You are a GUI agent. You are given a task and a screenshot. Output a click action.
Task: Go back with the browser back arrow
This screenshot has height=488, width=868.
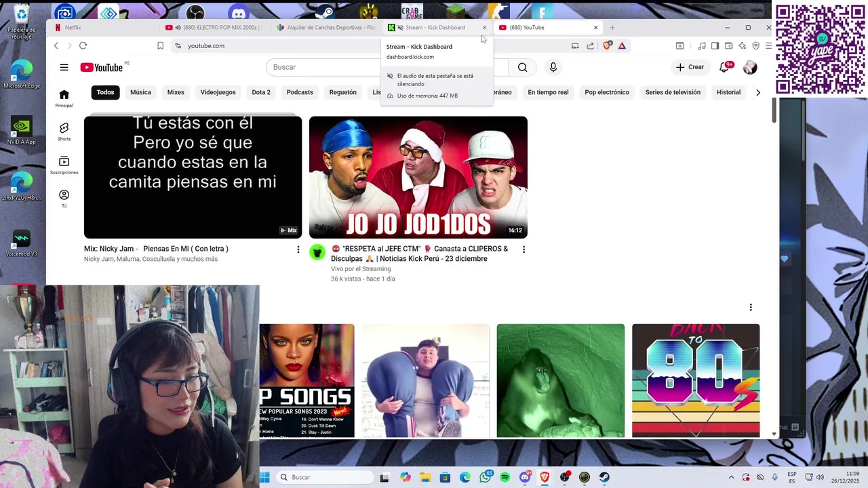click(x=56, y=45)
